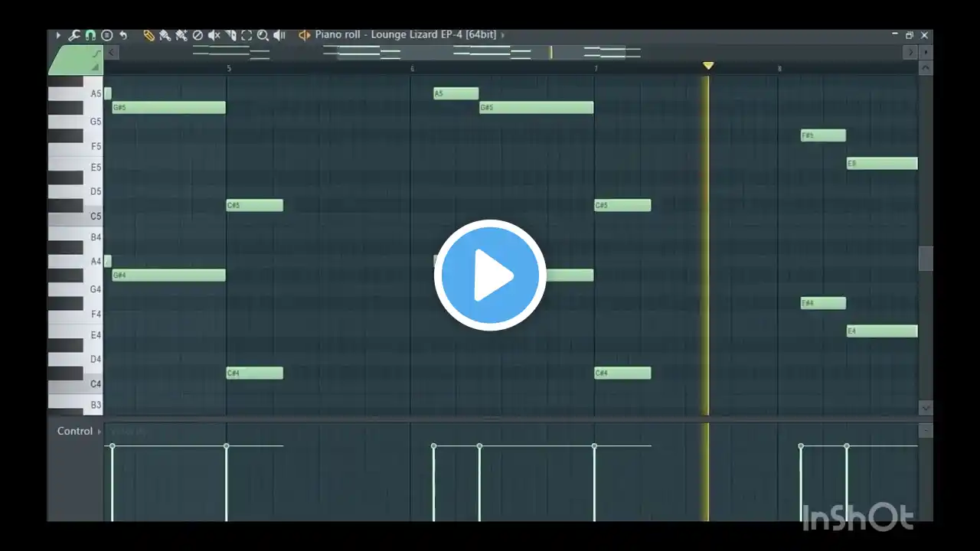Image resolution: width=980 pixels, height=551 pixels.
Task: Click the vertical scrollbar thumb
Action: click(x=926, y=259)
